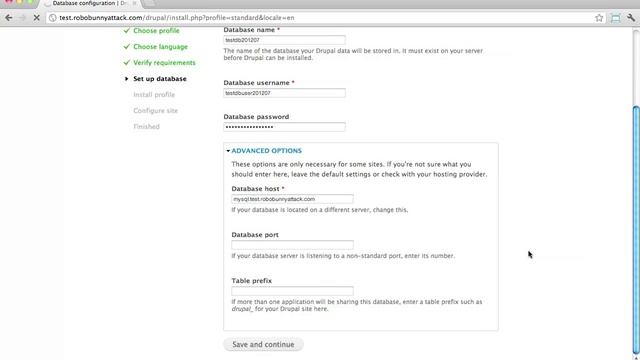Click the Database username label
This screenshot has width=640, height=360.
[x=256, y=83]
